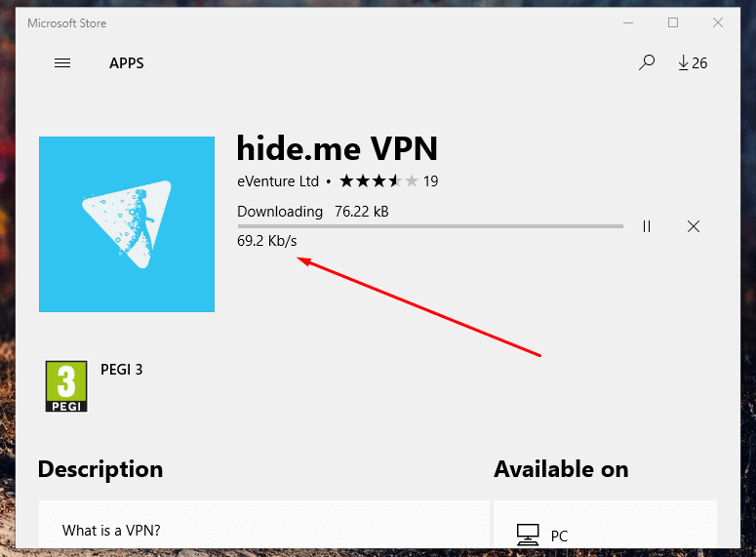Maximize the Microsoft Store window
The width and height of the screenshot is (756, 557).
pyautogui.click(x=673, y=22)
